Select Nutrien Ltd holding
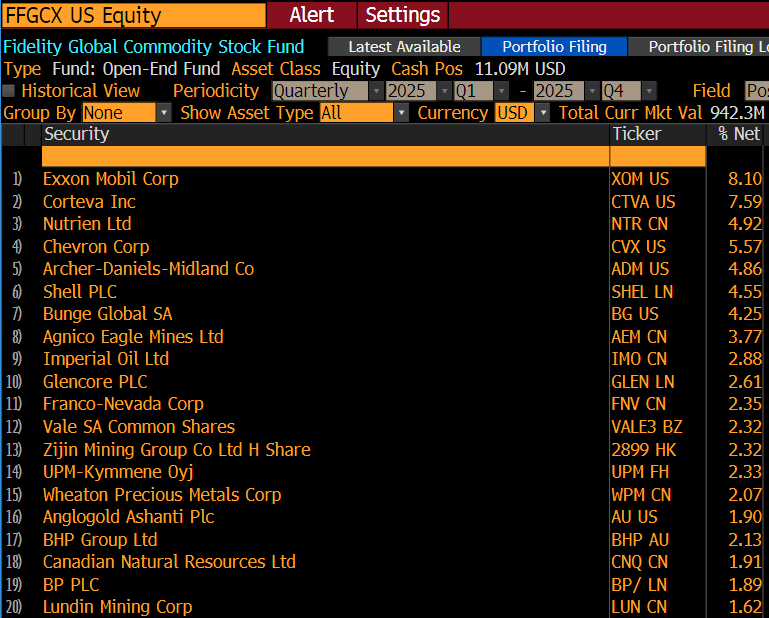 coord(87,224)
